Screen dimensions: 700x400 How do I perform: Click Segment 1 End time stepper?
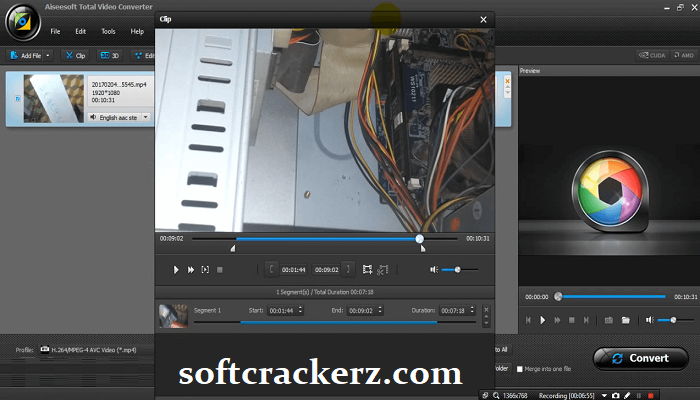click(x=380, y=310)
